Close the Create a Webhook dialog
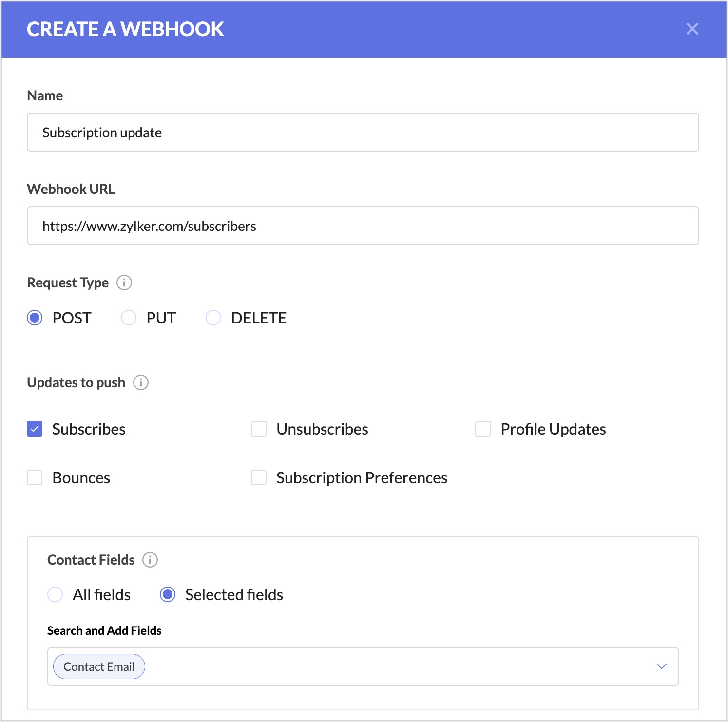This screenshot has width=728, height=722. 692,29
